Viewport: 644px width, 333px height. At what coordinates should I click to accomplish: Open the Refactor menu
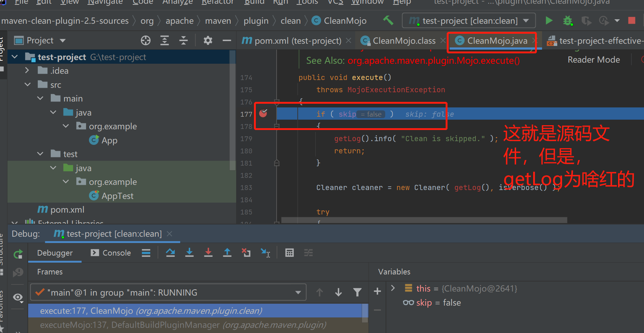click(x=218, y=2)
